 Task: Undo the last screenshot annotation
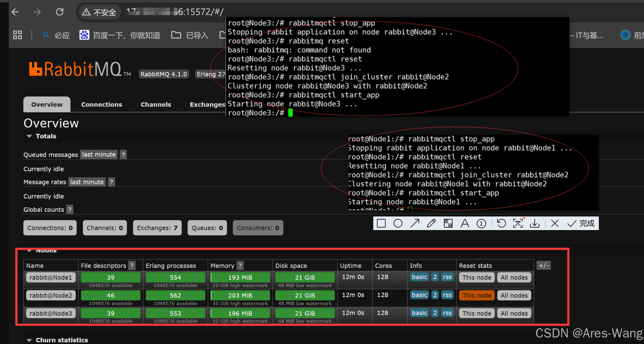coord(501,223)
